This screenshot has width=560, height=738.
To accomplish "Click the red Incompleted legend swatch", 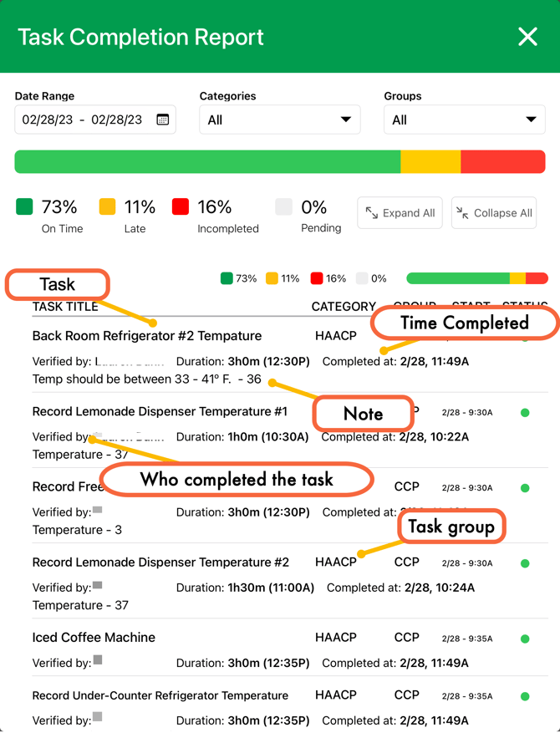I will pos(180,206).
